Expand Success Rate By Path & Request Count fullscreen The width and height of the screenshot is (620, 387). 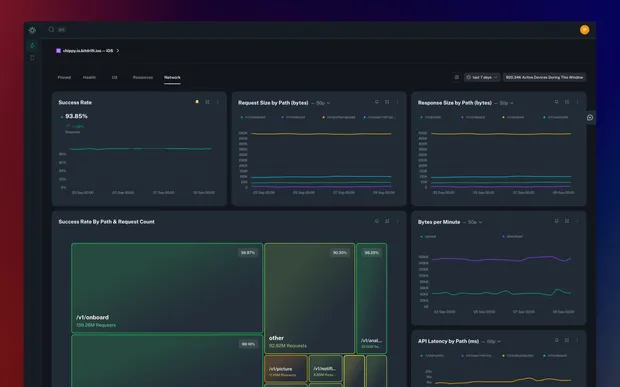pyautogui.click(x=387, y=221)
